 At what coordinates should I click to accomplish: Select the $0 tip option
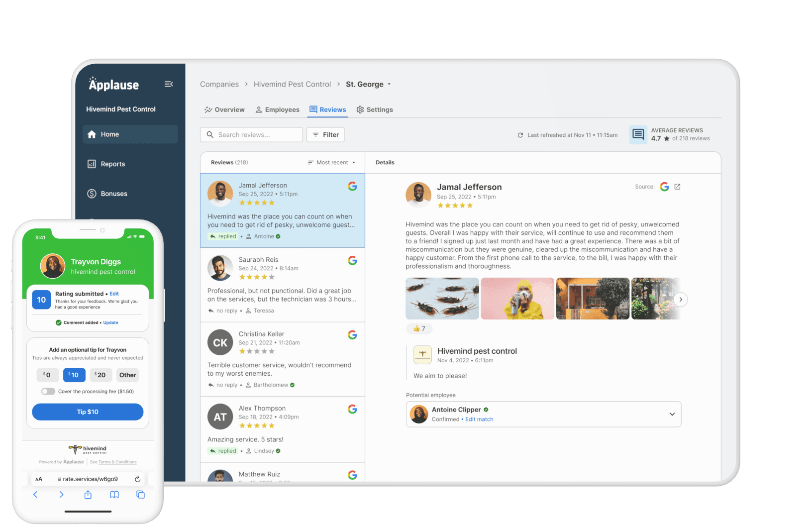[48, 375]
